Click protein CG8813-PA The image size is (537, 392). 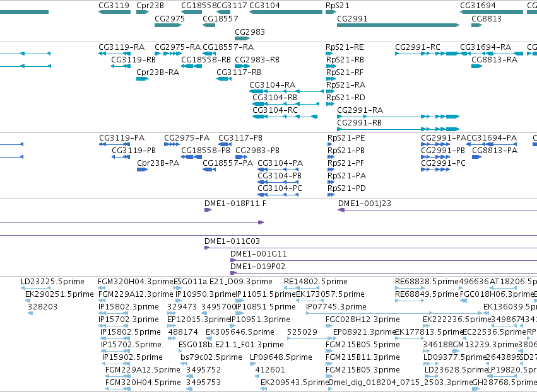tap(476, 157)
